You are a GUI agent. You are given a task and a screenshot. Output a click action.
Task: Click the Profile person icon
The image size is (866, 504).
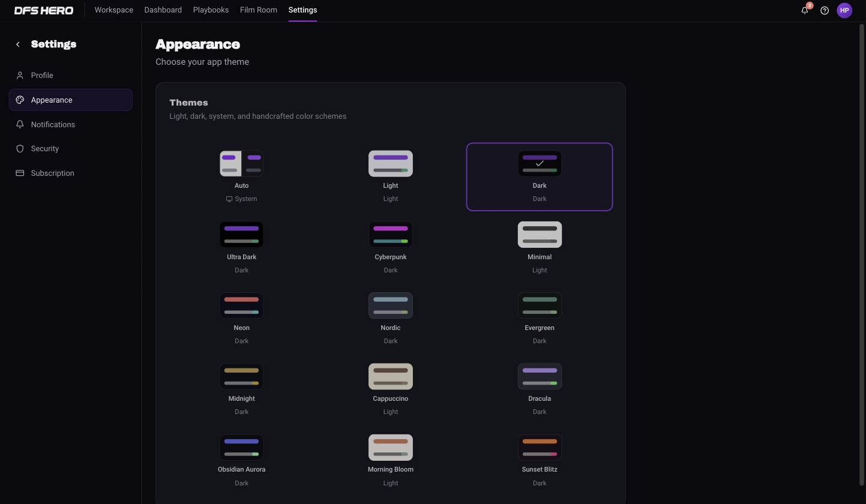[x=20, y=75]
